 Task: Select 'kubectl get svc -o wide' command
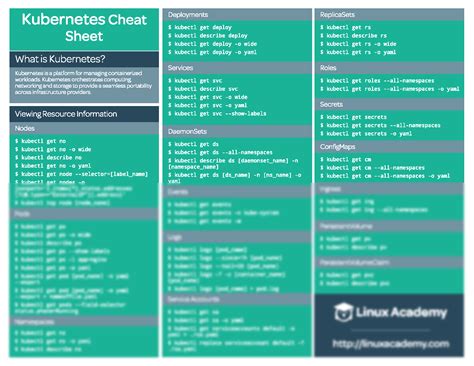point(208,97)
